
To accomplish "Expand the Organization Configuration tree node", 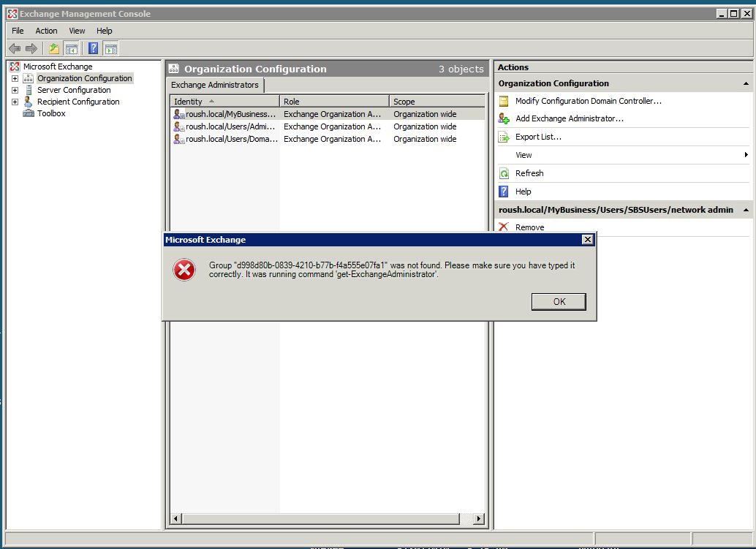I will point(15,78).
